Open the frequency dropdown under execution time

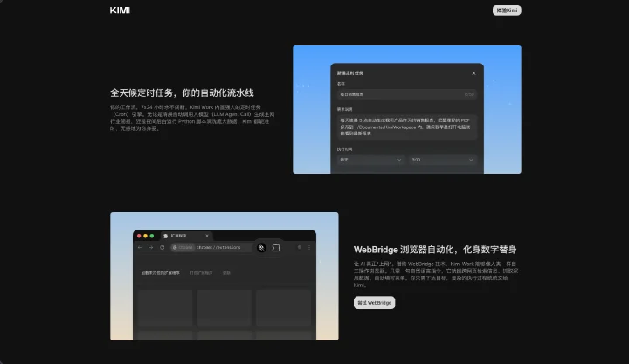pyautogui.click(x=370, y=160)
